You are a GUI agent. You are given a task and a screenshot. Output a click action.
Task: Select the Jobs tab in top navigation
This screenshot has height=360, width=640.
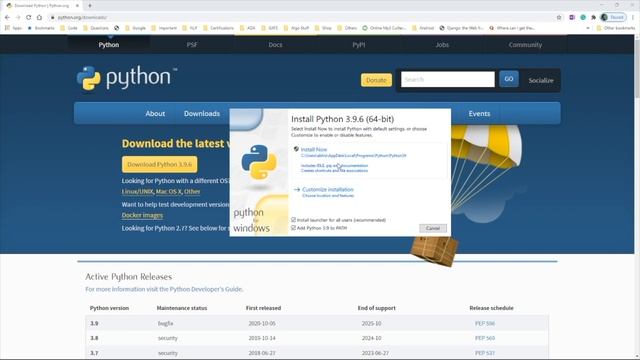tap(442, 44)
